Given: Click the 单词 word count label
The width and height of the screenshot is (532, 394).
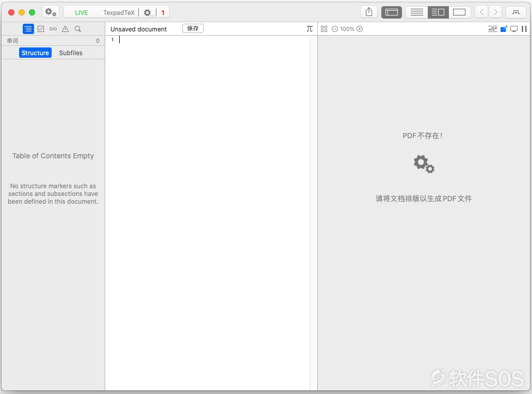Looking at the screenshot, I should tap(12, 41).
